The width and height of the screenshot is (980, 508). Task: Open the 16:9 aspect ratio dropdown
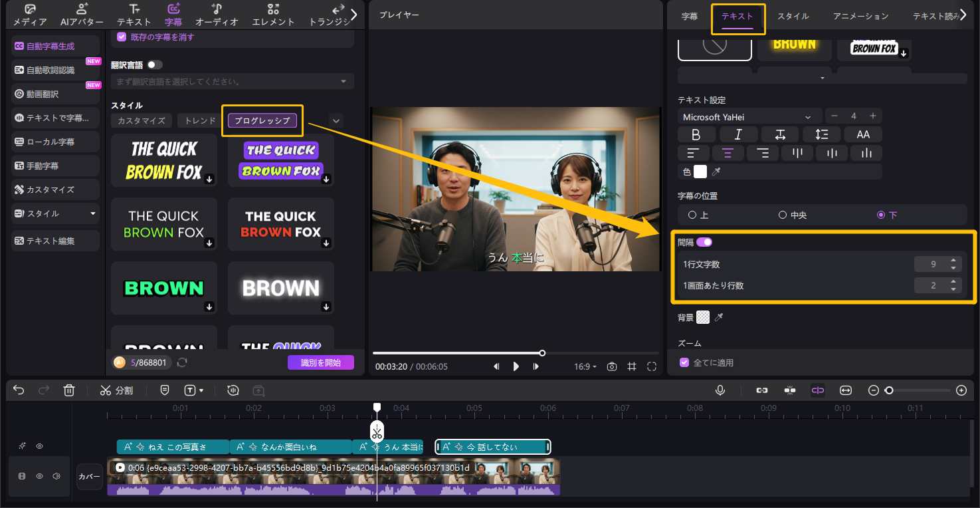(x=585, y=366)
